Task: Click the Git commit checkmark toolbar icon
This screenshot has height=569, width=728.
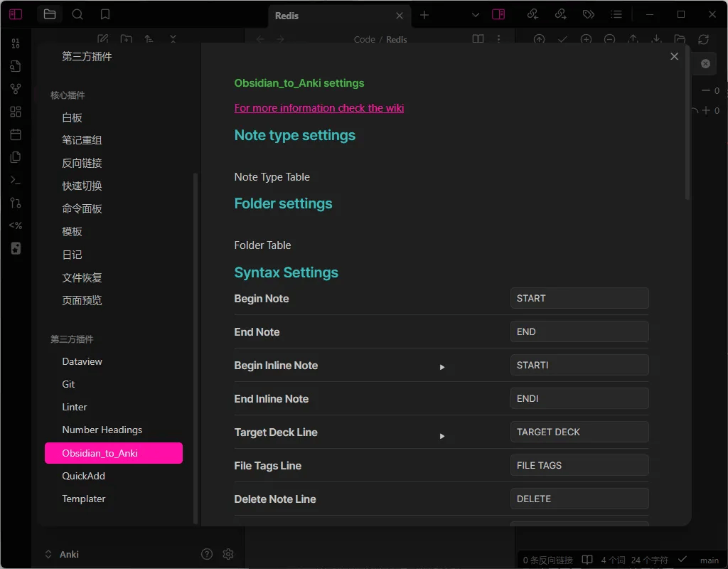Action: pyautogui.click(x=563, y=40)
